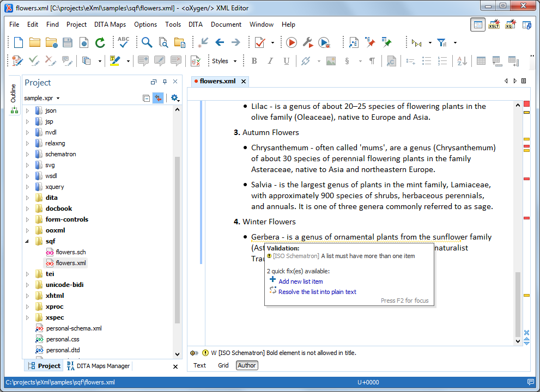540x392 pixels.
Task: Close the flowers.xml tab
Action: coord(244,81)
